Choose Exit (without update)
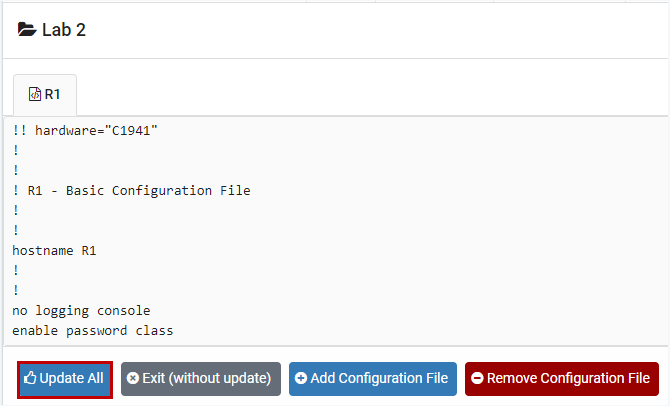This screenshot has height=406, width=670. coord(201,379)
